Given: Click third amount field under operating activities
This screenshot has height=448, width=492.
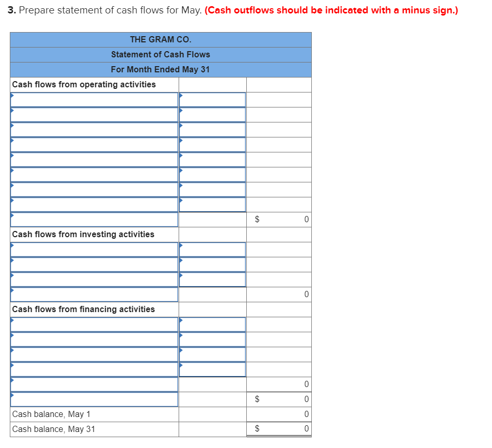Looking at the screenshot, I should point(212,130).
